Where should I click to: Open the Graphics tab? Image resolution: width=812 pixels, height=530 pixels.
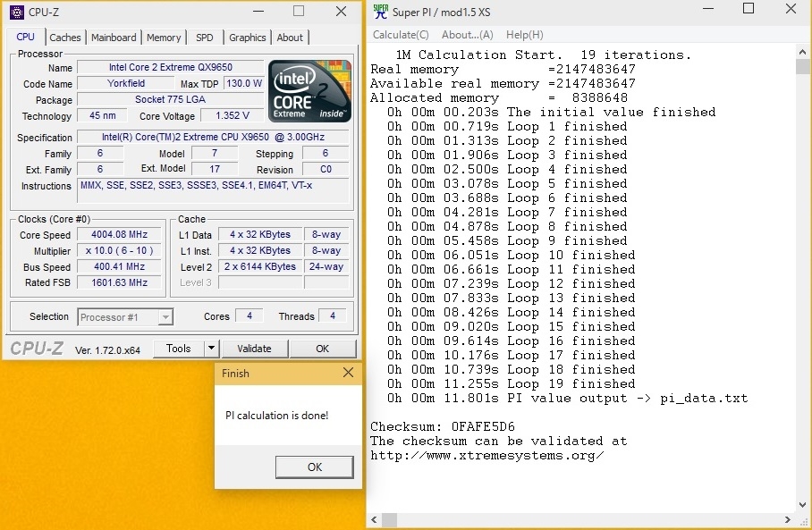click(247, 38)
